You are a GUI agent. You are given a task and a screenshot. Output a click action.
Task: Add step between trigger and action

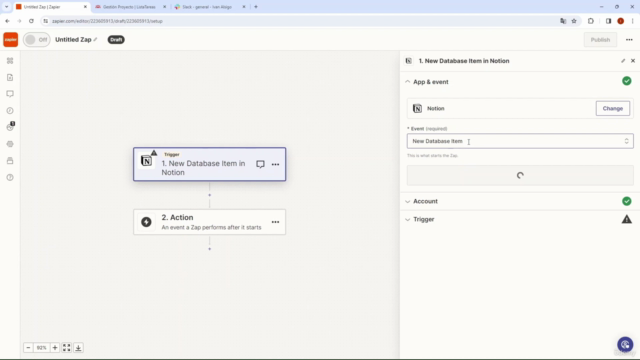click(x=209, y=195)
